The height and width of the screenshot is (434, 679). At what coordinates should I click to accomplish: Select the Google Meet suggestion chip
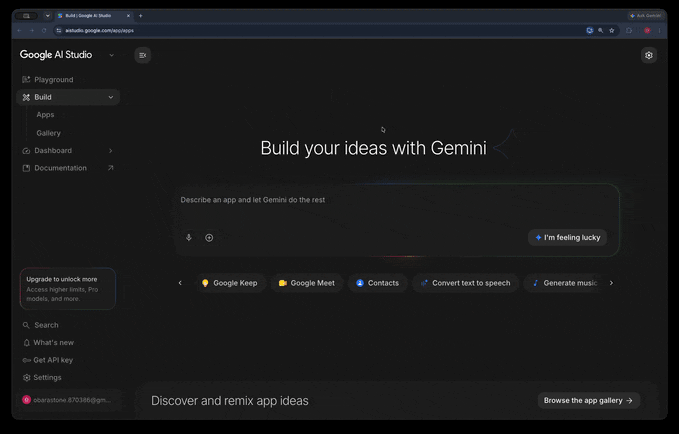[307, 283]
